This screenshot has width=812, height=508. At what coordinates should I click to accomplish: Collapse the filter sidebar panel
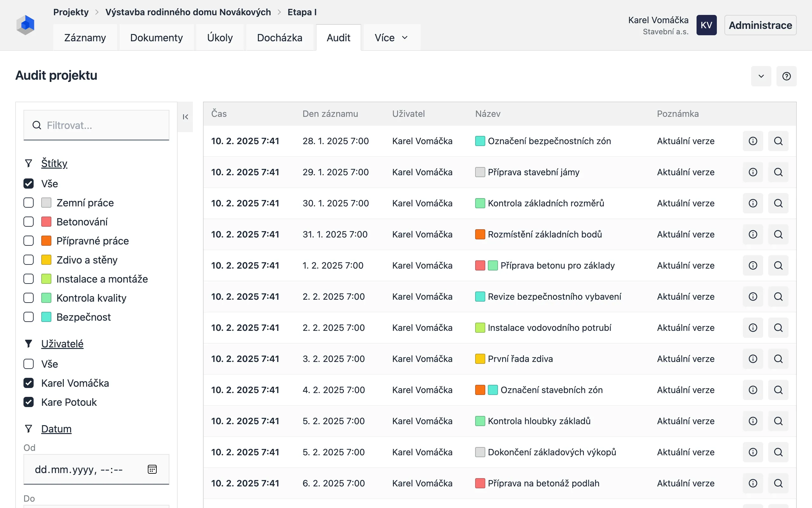[x=185, y=117]
